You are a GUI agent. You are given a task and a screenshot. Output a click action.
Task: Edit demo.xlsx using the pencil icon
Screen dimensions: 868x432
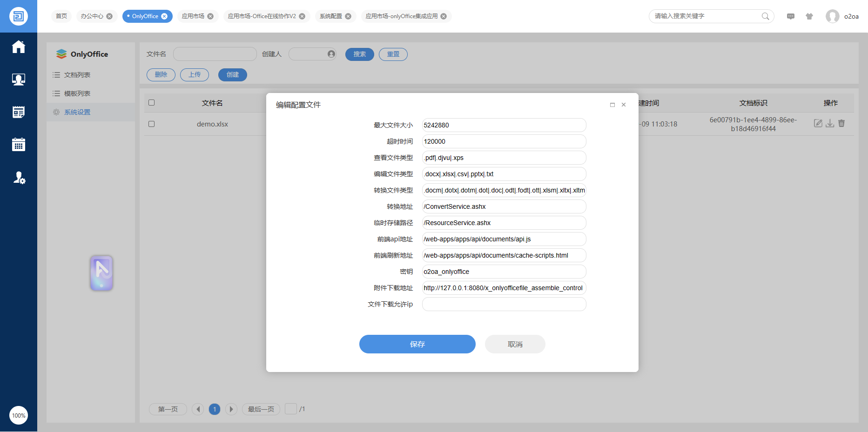[x=818, y=123]
